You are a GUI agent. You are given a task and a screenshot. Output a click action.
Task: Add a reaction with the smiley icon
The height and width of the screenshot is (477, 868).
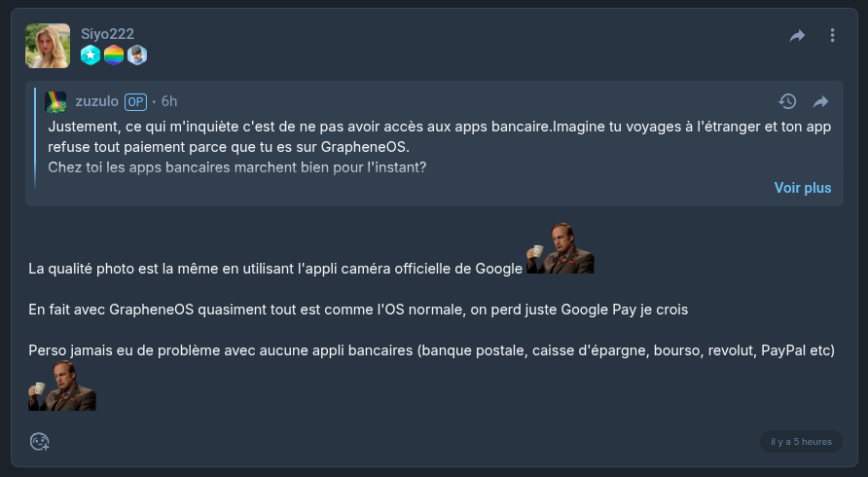pyautogui.click(x=39, y=442)
